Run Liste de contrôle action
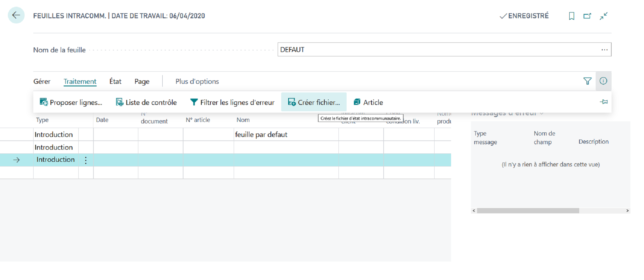Screen dimensions: 644x280 146,102
